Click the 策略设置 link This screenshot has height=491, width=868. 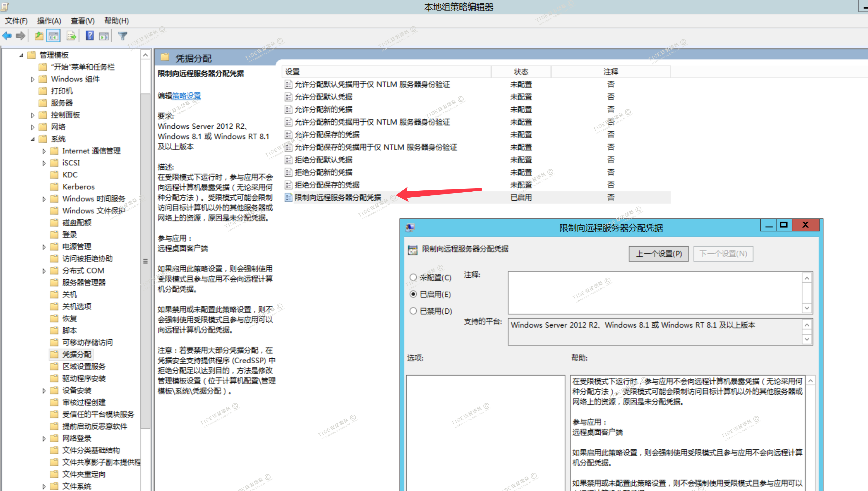click(187, 96)
